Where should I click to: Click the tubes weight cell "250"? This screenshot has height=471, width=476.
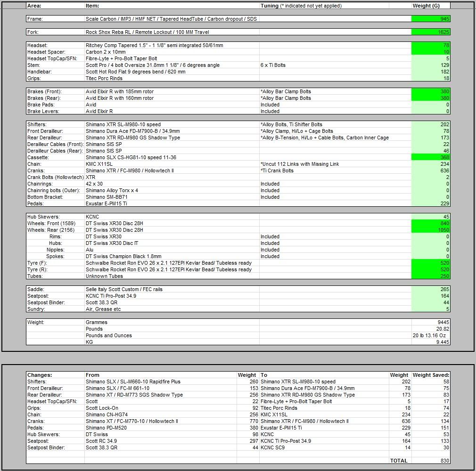click(431, 276)
